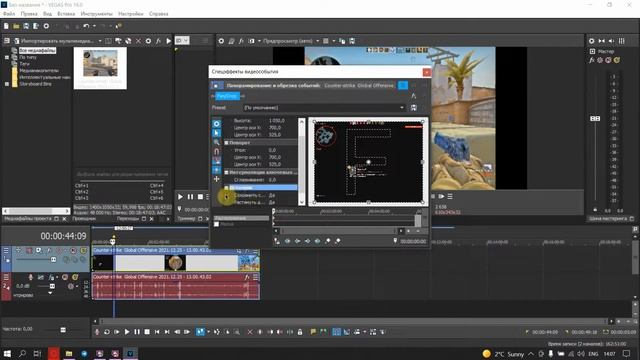The height and width of the screenshot is (360, 640).
Task: Collapse the Поворот group in Pan/Crop properties
Action: [x=227, y=143]
